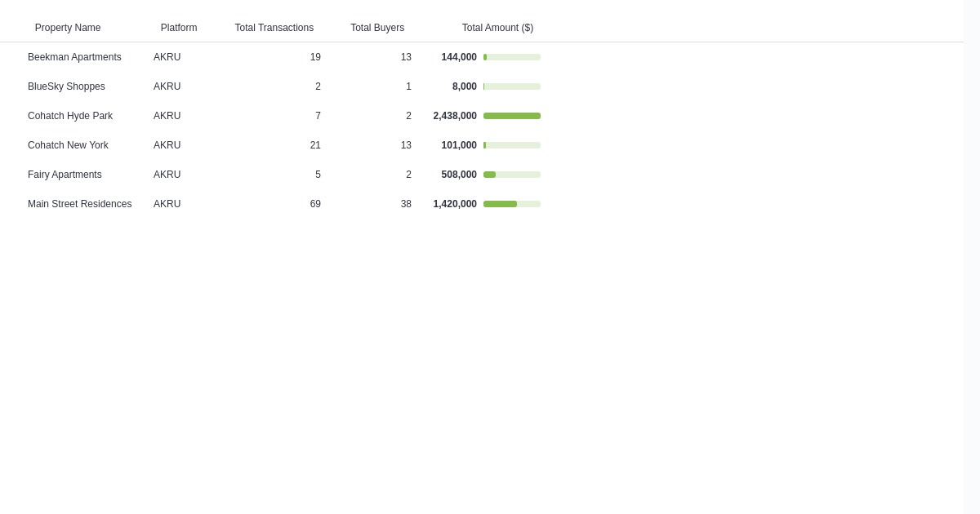Viewport: 980px width, 514px height.
Task: Click the amount bar for Main Street Residences
Action: 512,204
